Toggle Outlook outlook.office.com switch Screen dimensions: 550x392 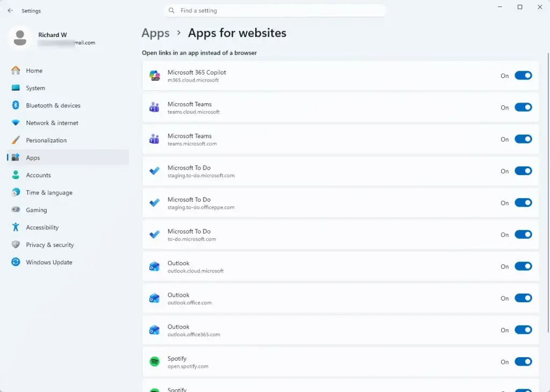(523, 298)
